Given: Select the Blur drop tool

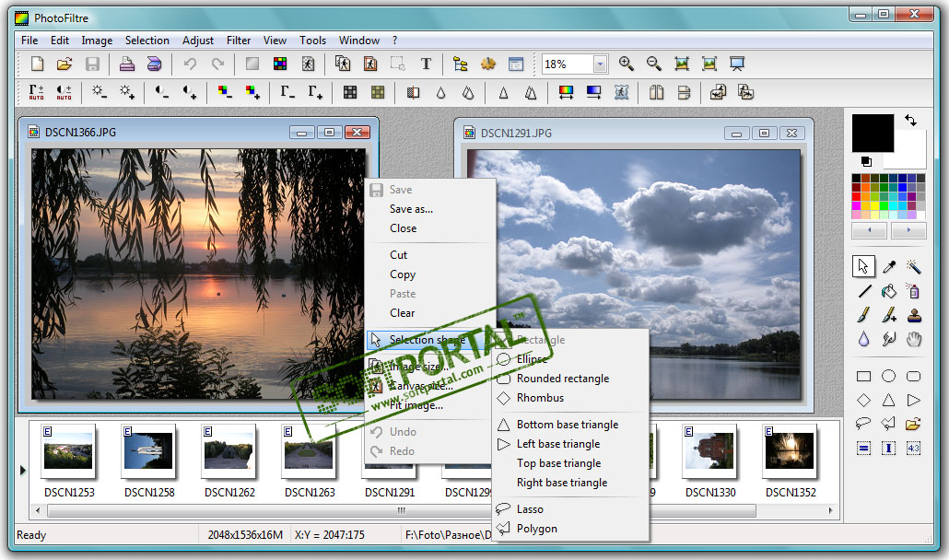Looking at the screenshot, I should point(863,339).
